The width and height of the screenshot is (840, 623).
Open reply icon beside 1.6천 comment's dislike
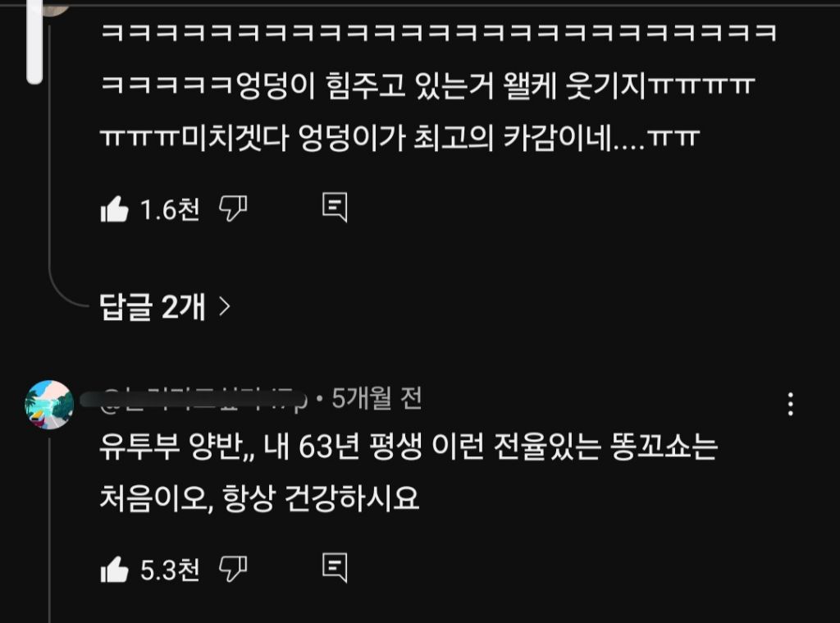click(335, 207)
